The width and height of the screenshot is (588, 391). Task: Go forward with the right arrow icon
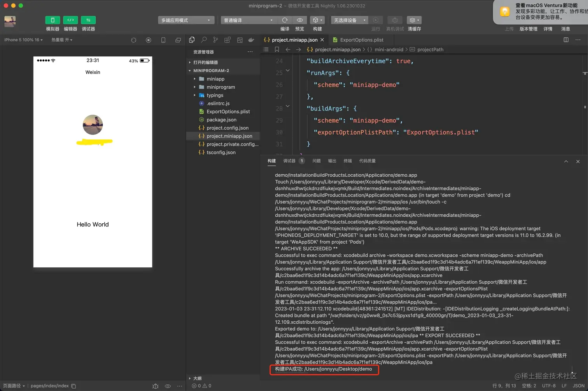[298, 49]
